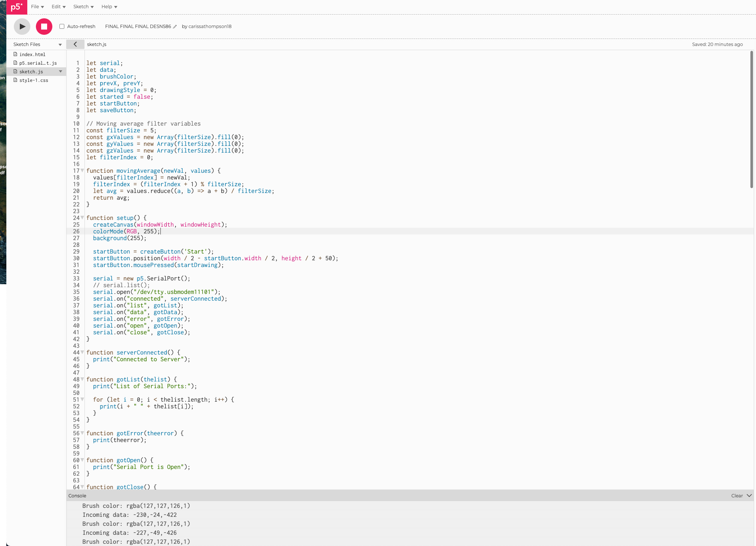Click the Sketch Files panel dropdown arrow
The width and height of the screenshot is (756, 546).
60,44
